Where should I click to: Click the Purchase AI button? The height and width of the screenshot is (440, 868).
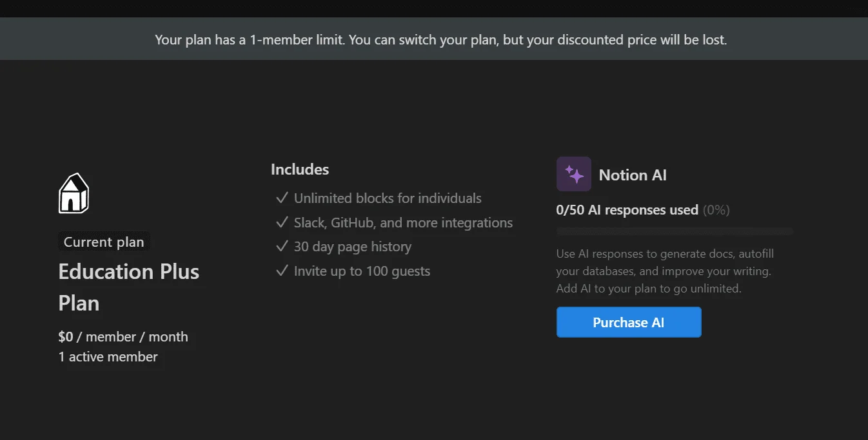(x=629, y=322)
